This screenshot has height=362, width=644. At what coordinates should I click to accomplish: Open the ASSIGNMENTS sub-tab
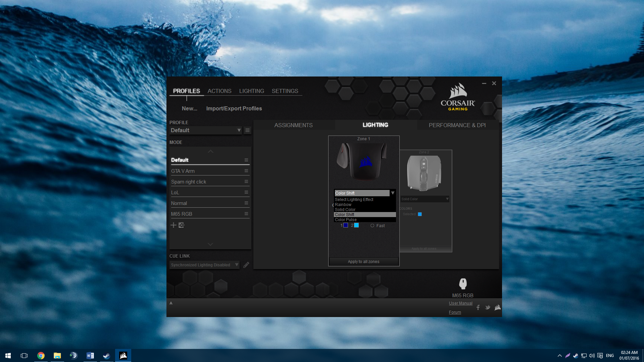294,125
